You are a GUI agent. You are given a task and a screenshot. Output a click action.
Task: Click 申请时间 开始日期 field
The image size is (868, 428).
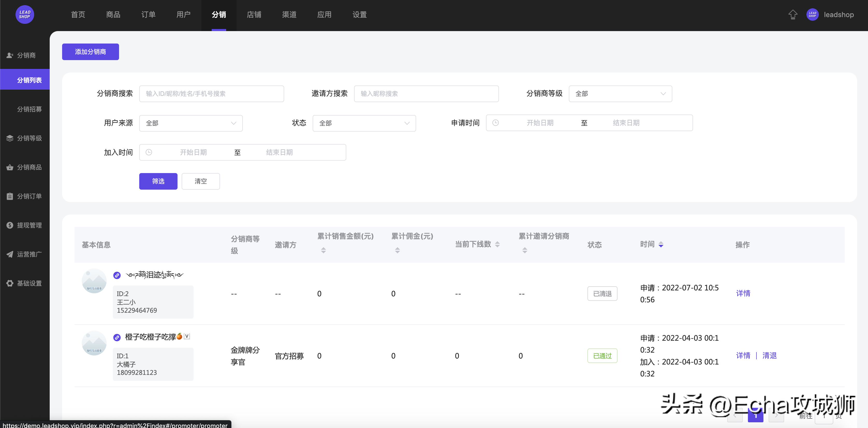point(540,123)
